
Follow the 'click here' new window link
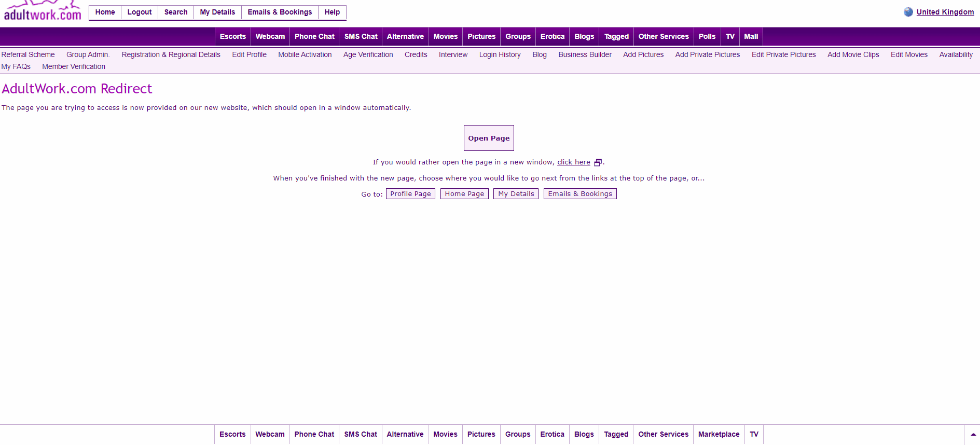point(573,162)
